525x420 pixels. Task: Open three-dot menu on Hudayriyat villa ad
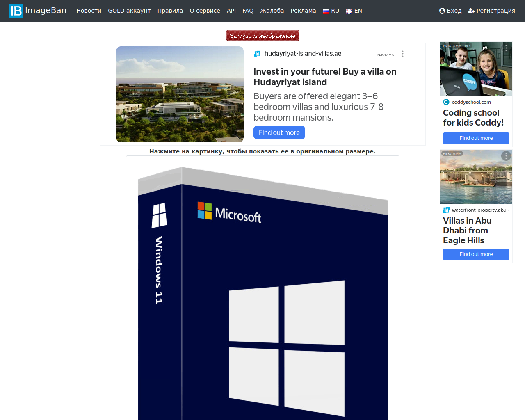pos(403,54)
